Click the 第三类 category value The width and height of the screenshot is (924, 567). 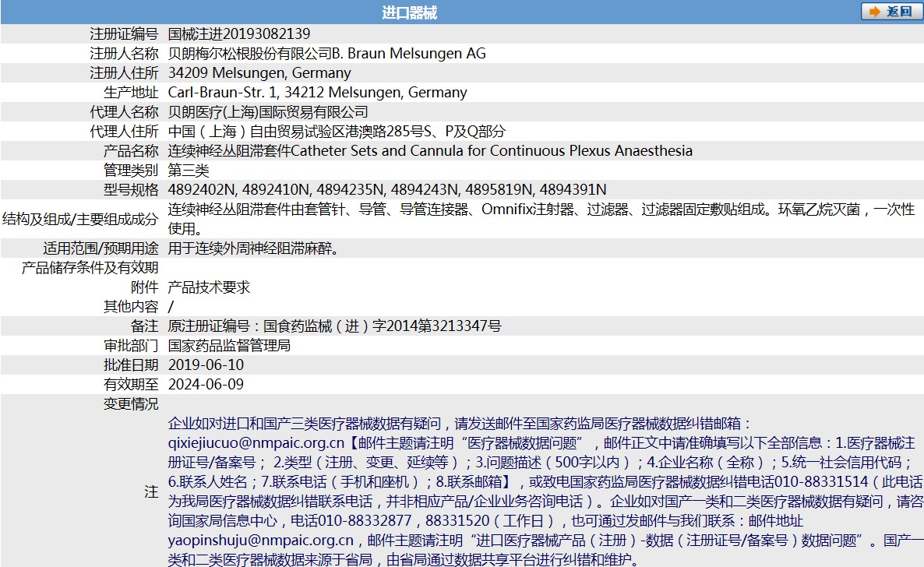[189, 170]
